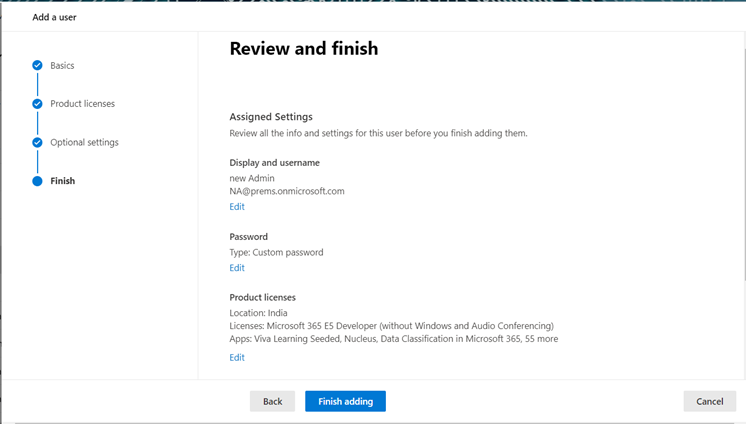This screenshot has height=424, width=746.
Task: Click the Finish step circle indicator
Action: click(x=37, y=181)
